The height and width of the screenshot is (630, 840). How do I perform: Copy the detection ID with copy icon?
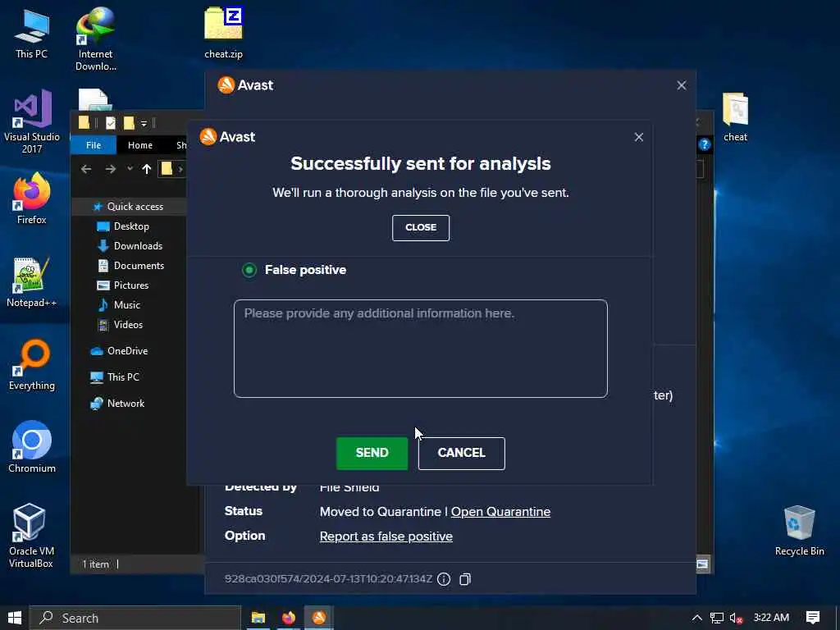click(465, 579)
